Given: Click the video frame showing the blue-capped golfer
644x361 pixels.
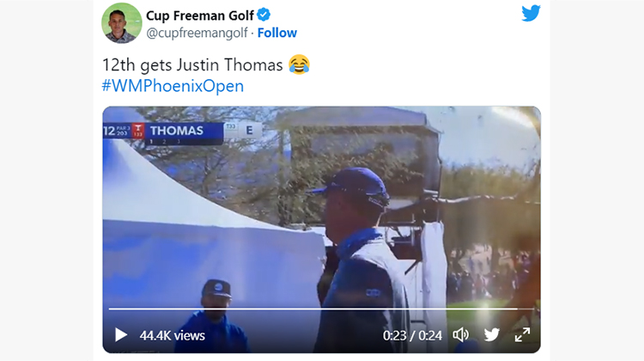Looking at the screenshot, I should [x=322, y=229].
